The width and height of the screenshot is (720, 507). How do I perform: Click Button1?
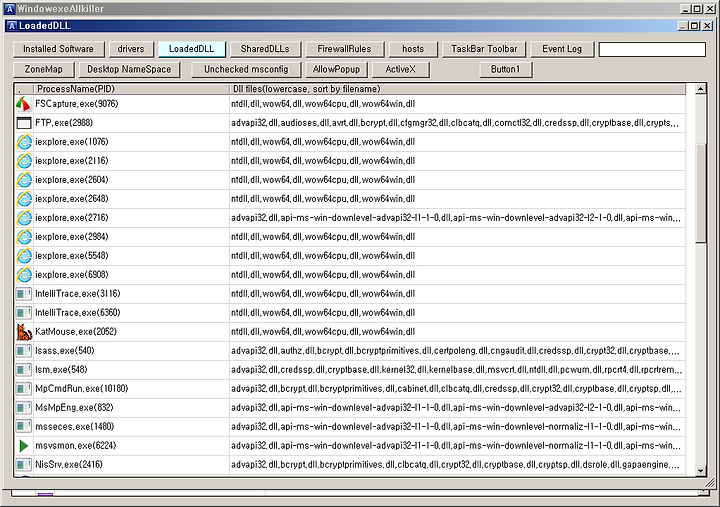(x=506, y=69)
